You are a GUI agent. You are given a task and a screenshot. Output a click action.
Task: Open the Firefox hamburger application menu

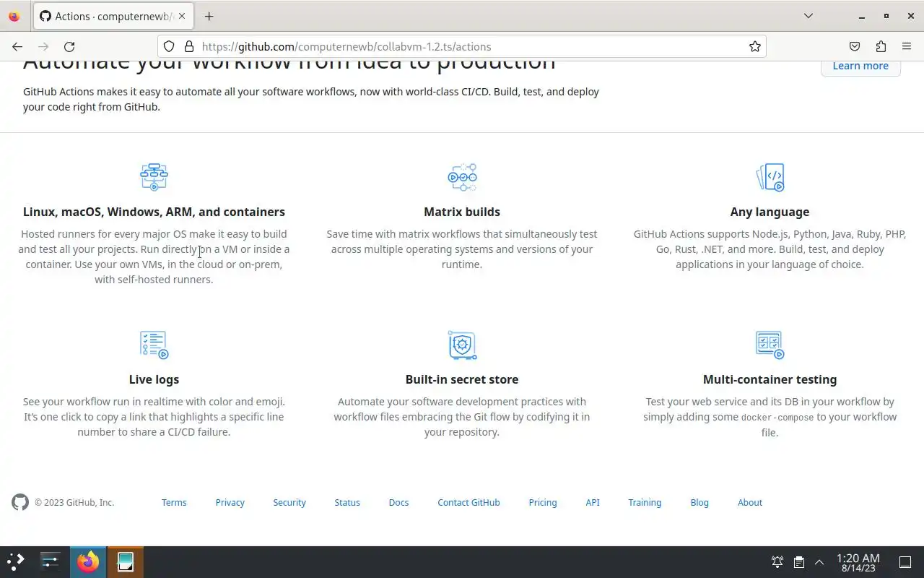click(x=907, y=46)
